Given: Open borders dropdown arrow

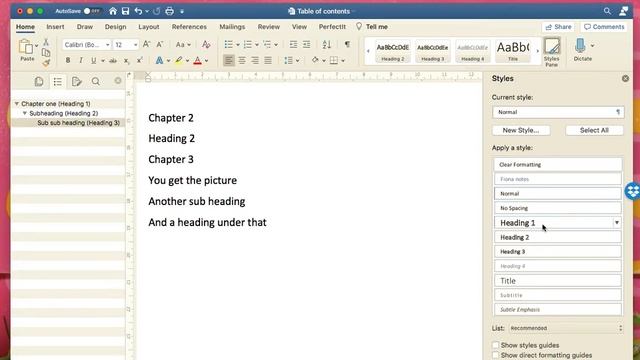Looking at the screenshot, I should pos(343,61).
